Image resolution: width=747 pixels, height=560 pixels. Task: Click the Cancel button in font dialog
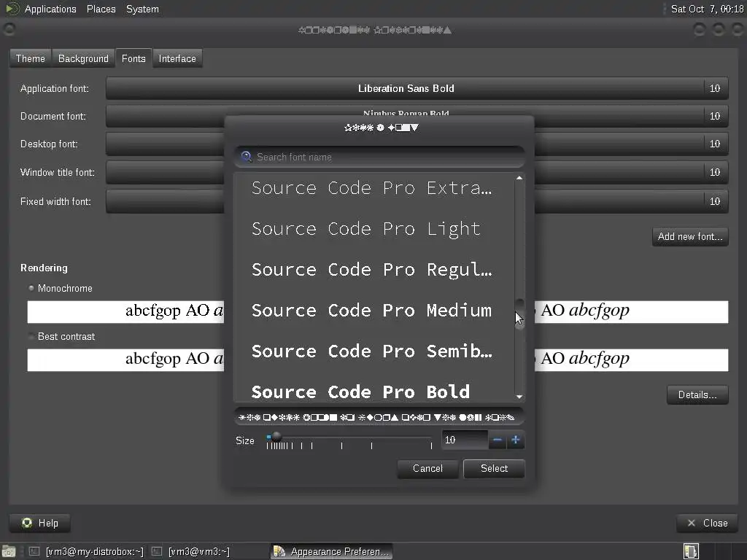[x=427, y=469]
